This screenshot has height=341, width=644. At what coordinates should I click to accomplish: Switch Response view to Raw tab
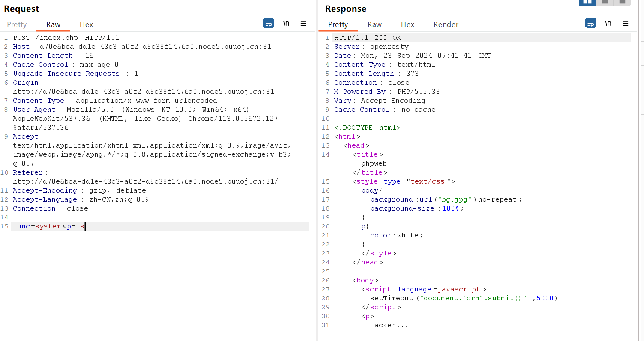click(x=374, y=24)
